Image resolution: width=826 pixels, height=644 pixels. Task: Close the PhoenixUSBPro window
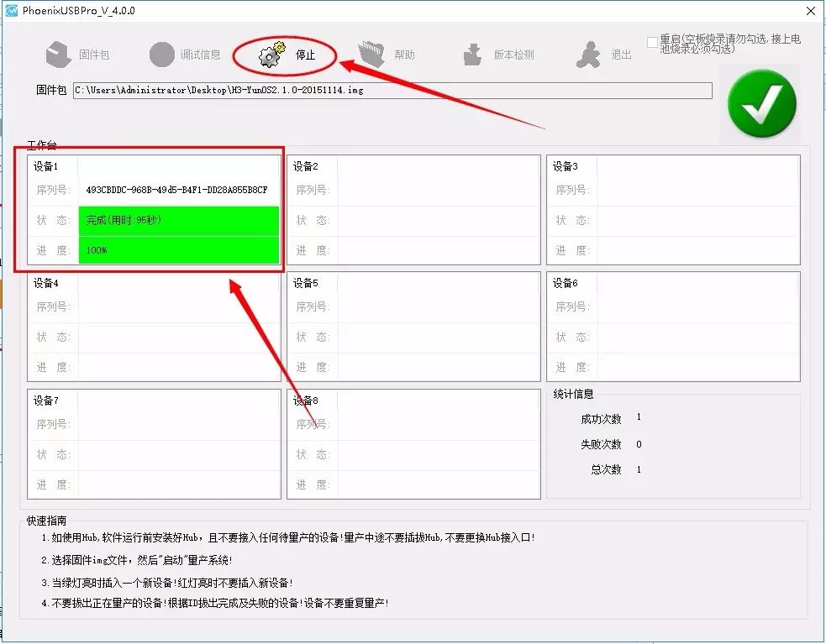[809, 10]
